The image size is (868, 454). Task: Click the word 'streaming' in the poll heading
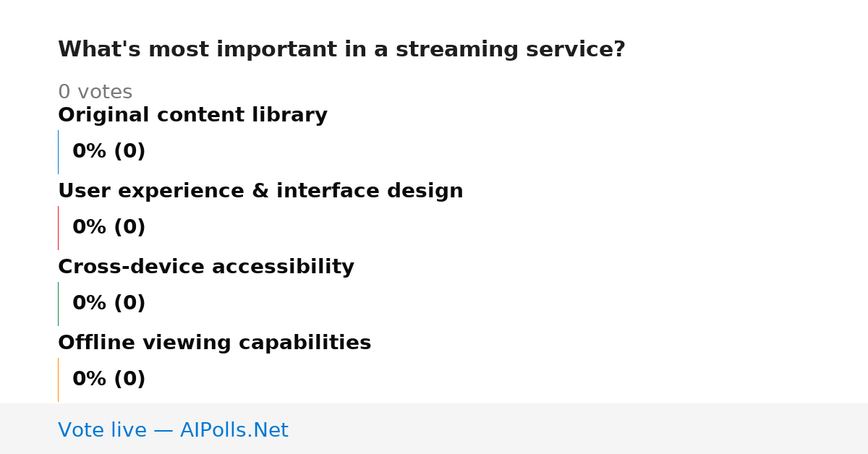457,50
